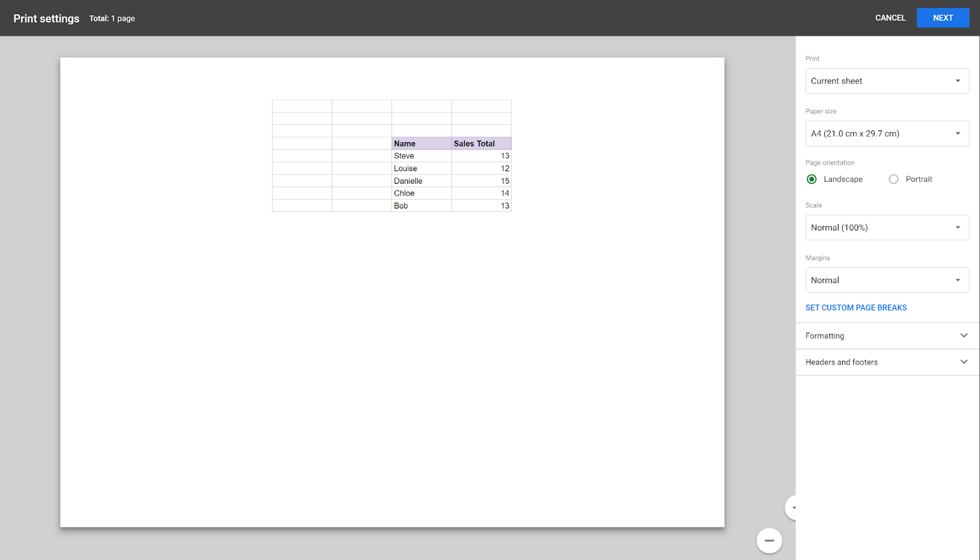Click the Sales Total header cell

(481, 143)
